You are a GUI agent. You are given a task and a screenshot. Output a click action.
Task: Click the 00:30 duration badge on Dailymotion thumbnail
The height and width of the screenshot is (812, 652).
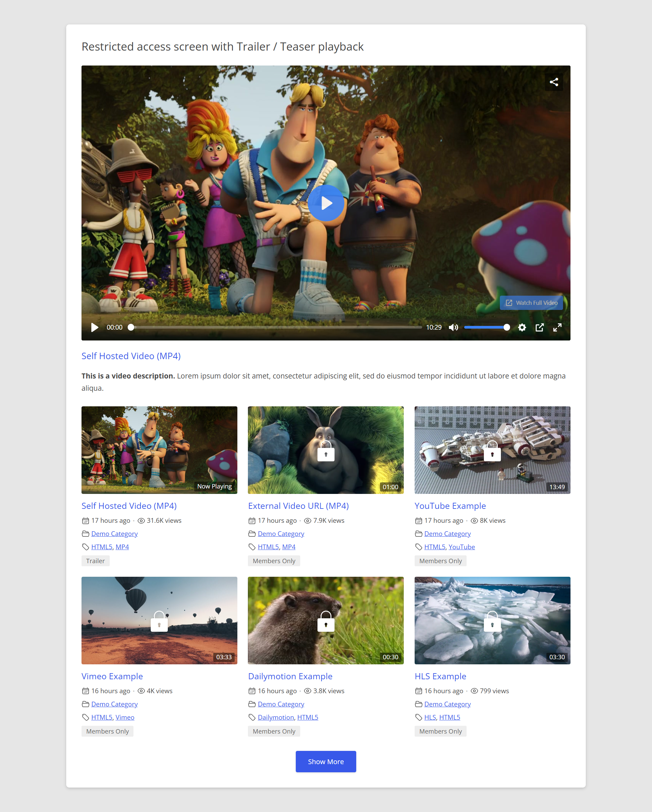pos(390,657)
